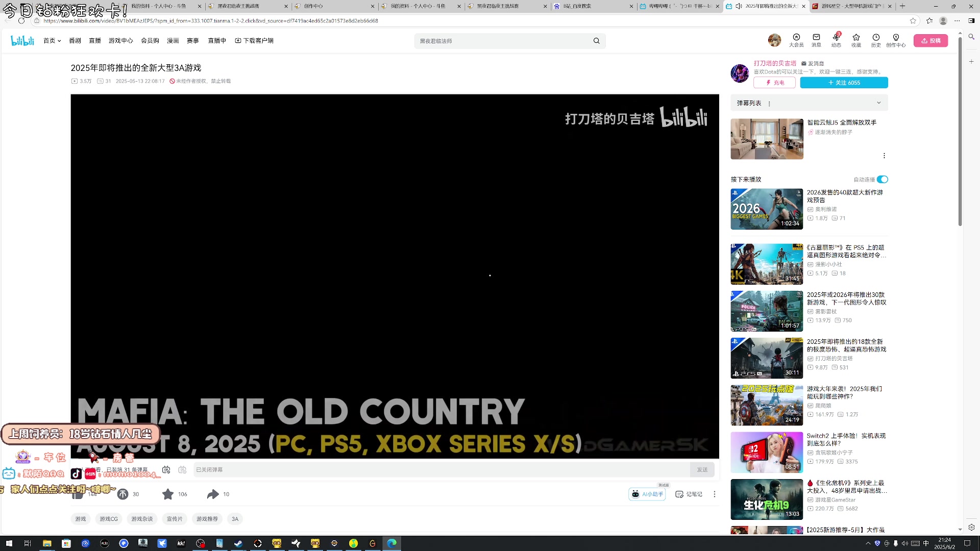Click uploader 打刀塔的贝吉塔 avatar

pos(740,73)
